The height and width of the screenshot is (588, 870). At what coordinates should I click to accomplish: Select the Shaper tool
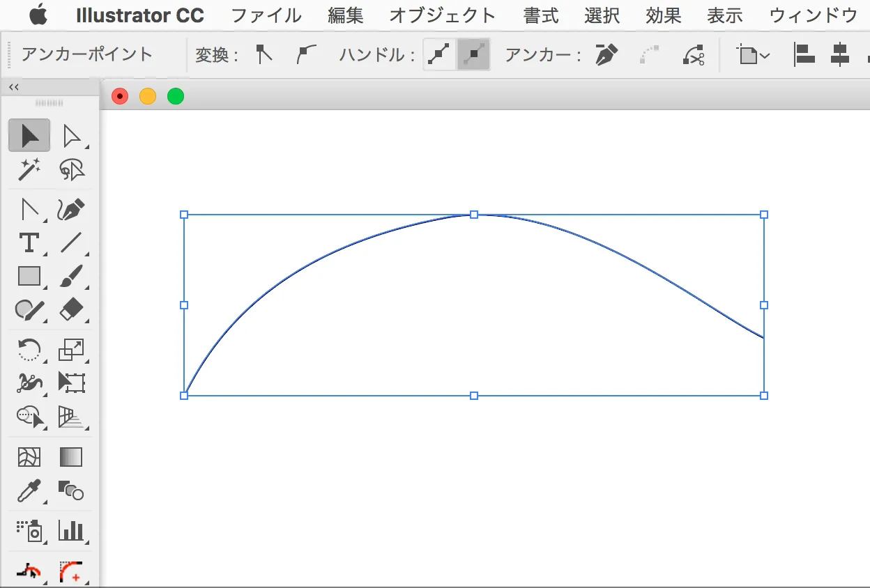(x=29, y=309)
